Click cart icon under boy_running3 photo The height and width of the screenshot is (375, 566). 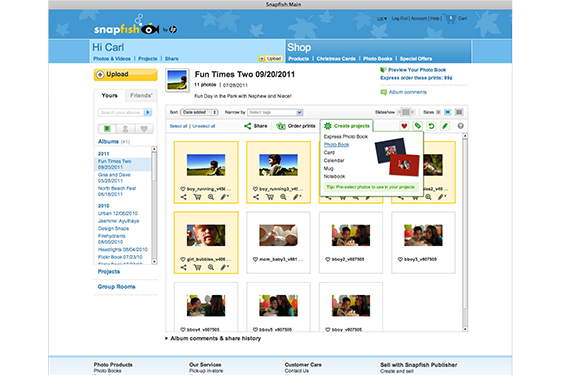(x=270, y=197)
